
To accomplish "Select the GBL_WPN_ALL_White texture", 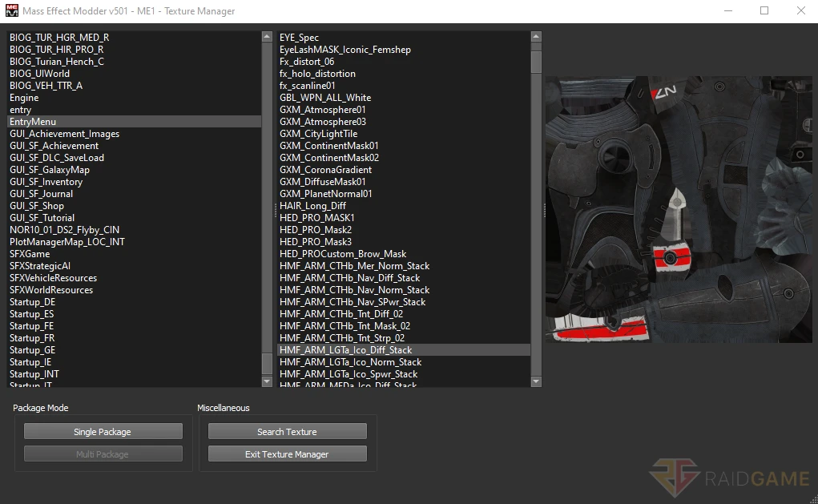I will click(x=404, y=98).
